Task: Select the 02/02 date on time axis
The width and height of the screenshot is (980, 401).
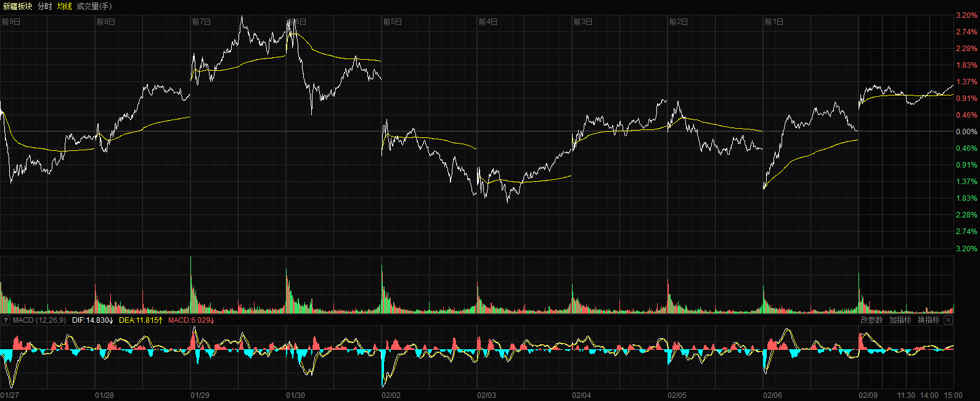Action: [x=391, y=395]
